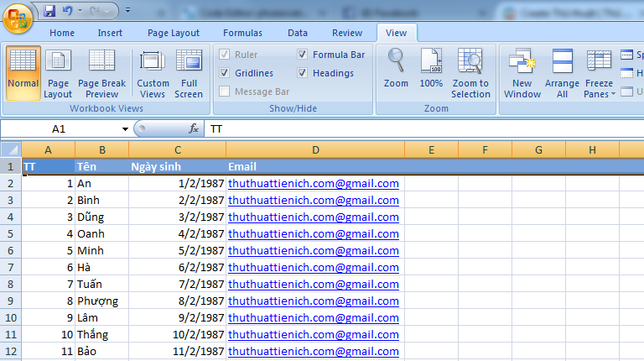Open Page Layout view
This screenshot has width=644, height=361.
click(x=58, y=73)
